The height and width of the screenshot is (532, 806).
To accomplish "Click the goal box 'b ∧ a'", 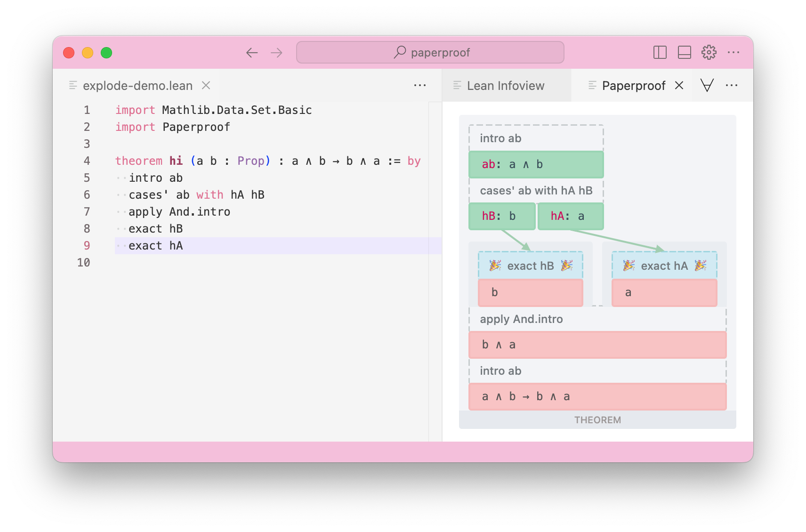I will coord(597,345).
